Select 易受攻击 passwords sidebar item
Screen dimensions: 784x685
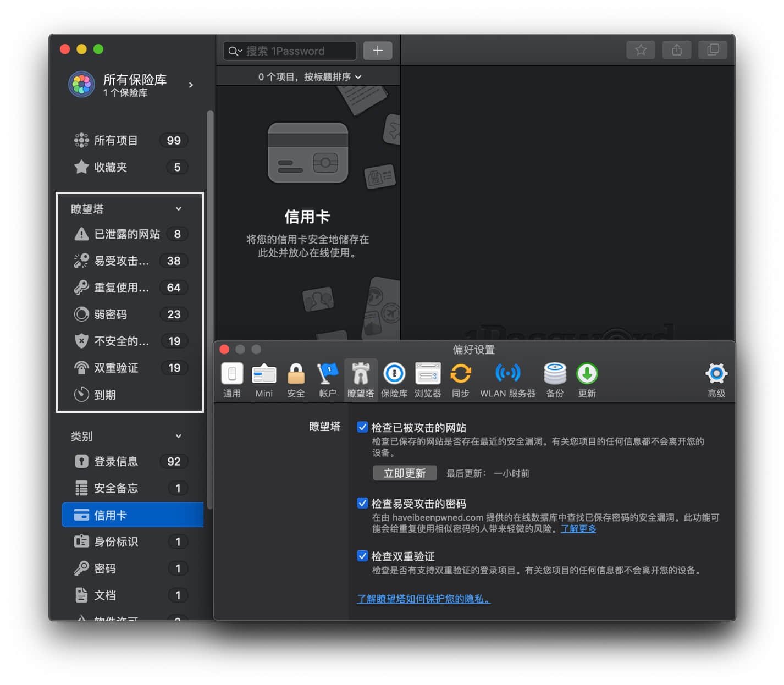(131, 261)
